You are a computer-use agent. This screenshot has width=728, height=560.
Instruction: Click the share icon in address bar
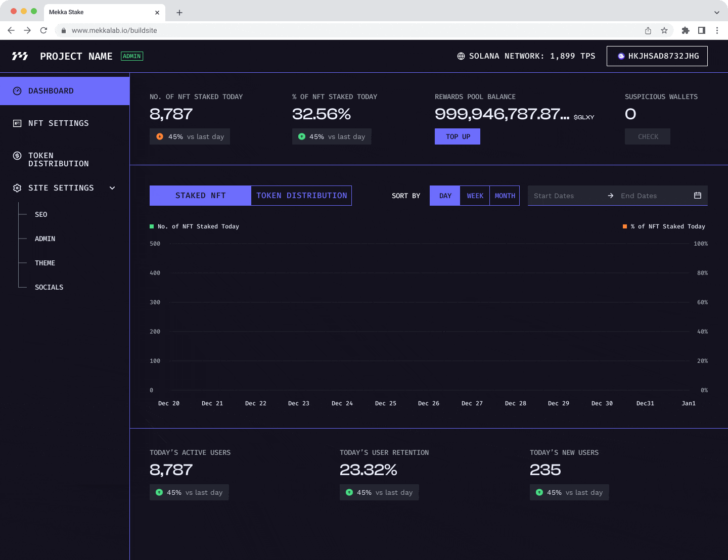(x=648, y=30)
